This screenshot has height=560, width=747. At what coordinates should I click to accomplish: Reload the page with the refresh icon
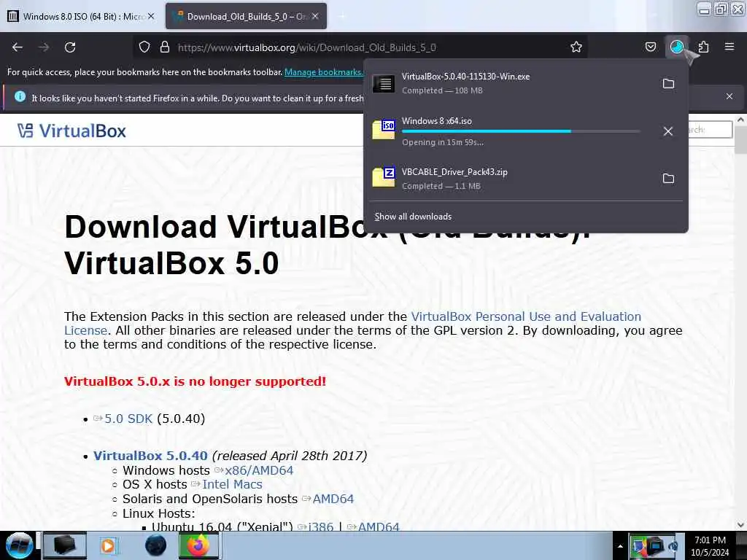click(x=70, y=47)
